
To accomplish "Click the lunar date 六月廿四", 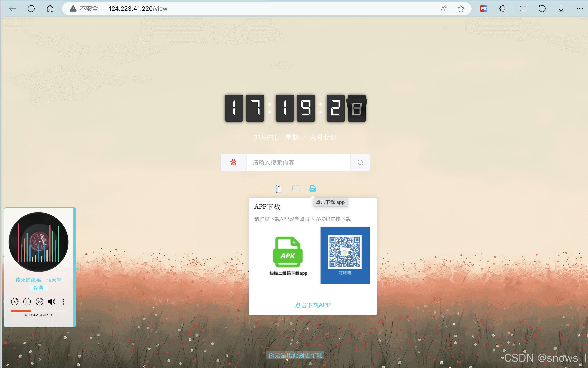I will click(323, 138).
